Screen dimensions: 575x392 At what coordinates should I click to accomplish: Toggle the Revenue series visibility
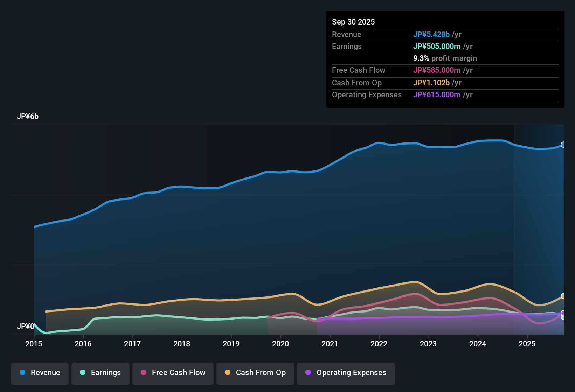[40, 373]
